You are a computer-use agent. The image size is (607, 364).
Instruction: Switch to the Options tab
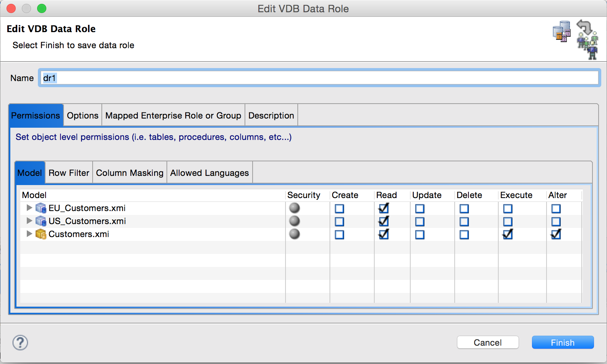click(83, 115)
